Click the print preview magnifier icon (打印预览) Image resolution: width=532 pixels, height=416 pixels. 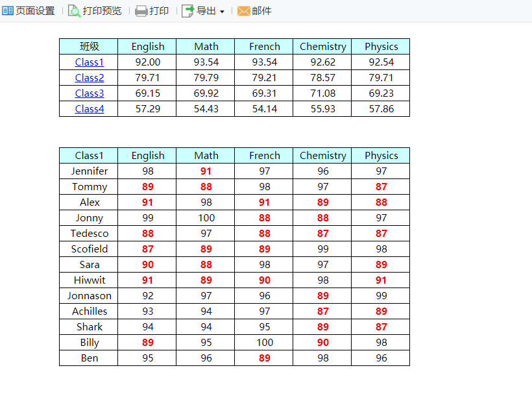(75, 11)
